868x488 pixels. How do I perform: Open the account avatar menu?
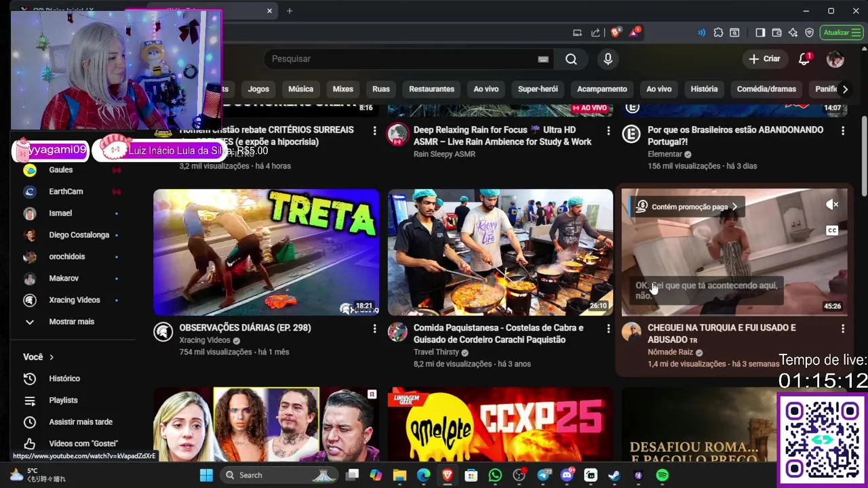pyautogui.click(x=835, y=59)
